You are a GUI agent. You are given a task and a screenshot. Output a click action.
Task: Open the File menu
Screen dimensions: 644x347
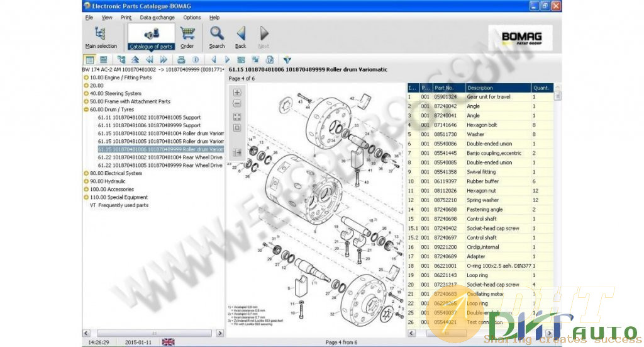point(89,17)
